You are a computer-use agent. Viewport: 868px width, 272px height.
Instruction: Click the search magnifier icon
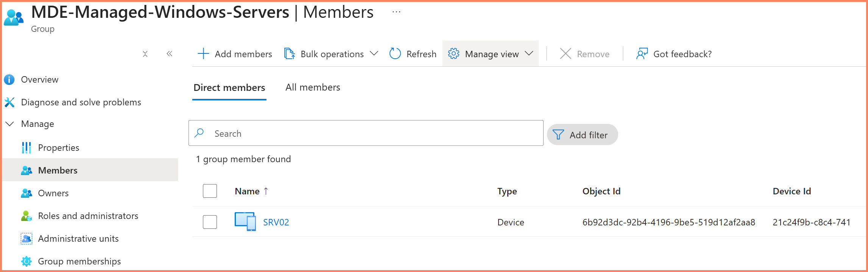199,133
